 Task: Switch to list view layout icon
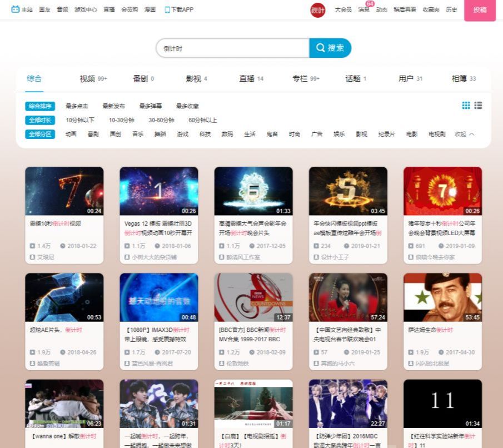click(x=478, y=105)
